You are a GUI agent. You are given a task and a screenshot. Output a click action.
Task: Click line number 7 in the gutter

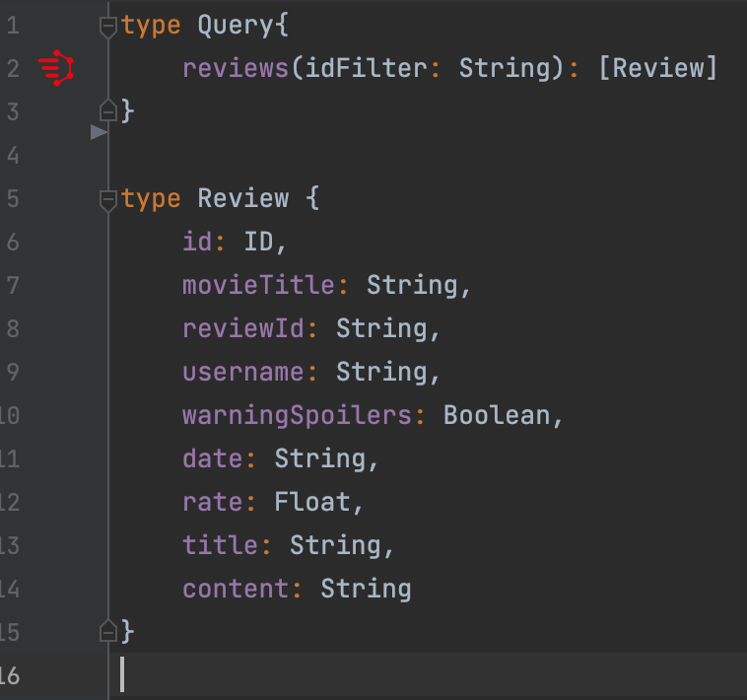pos(12,286)
